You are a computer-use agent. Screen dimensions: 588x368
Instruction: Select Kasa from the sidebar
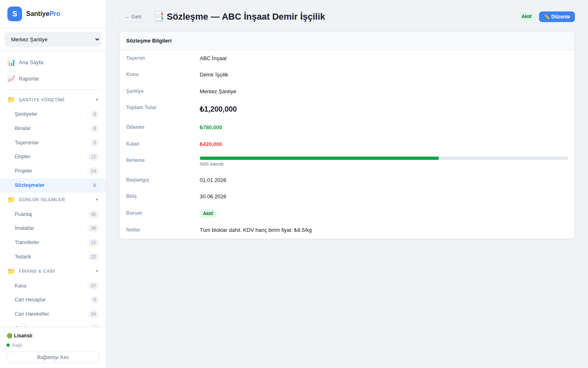20,286
